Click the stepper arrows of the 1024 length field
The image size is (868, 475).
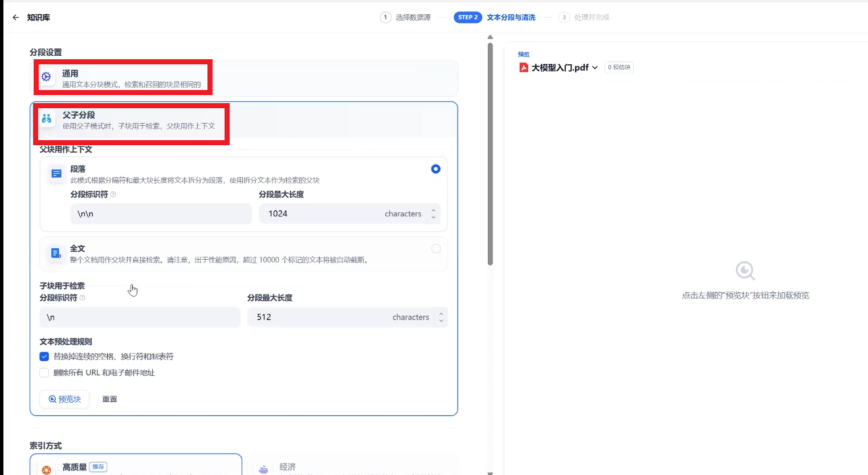434,214
